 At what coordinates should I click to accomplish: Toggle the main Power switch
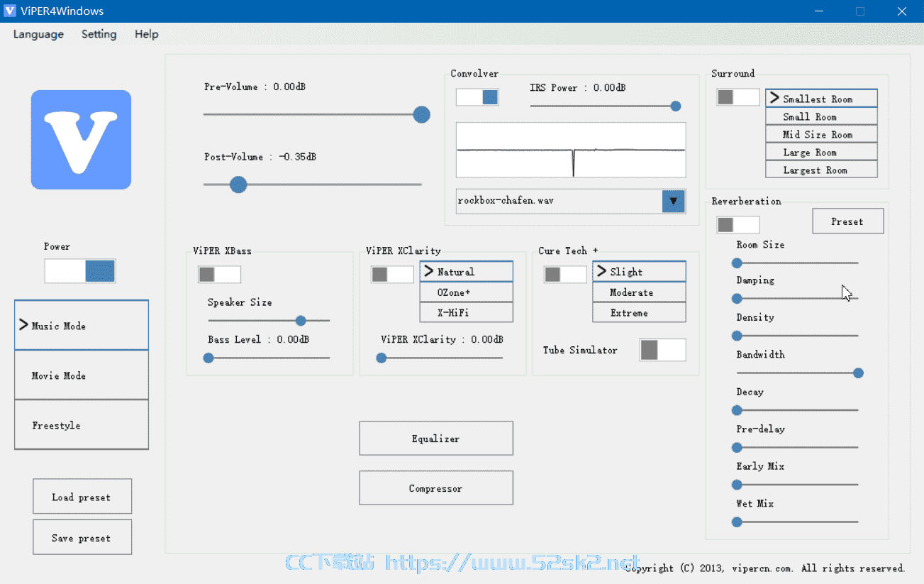pos(80,271)
